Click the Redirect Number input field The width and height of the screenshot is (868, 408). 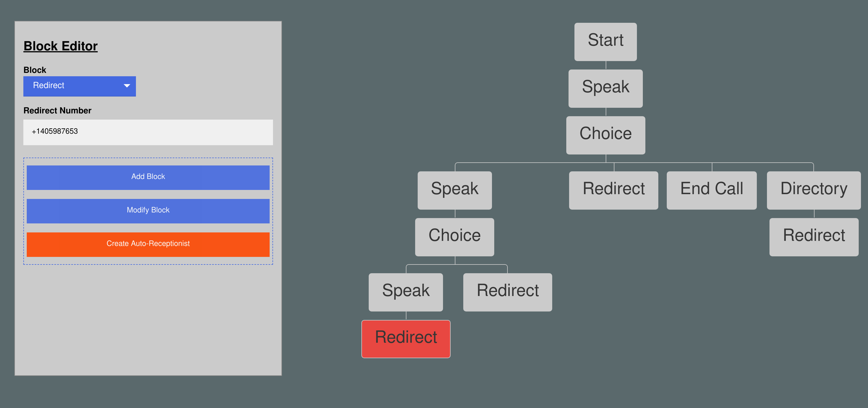coord(148,132)
